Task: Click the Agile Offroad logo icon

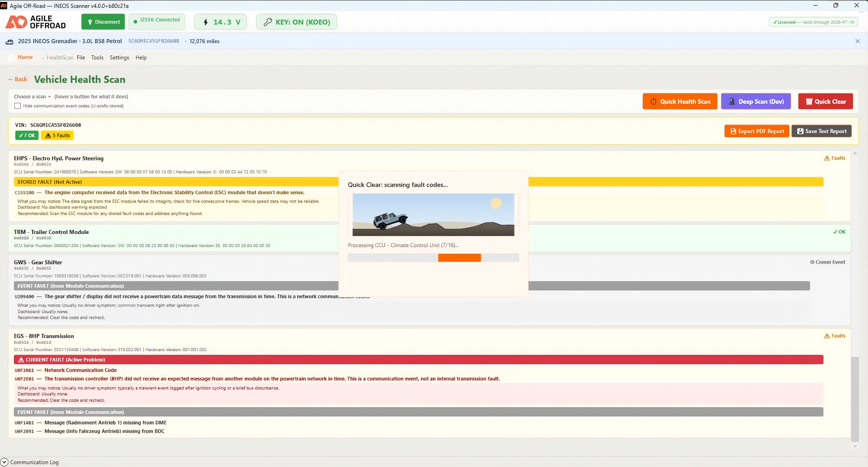Action: (16, 22)
